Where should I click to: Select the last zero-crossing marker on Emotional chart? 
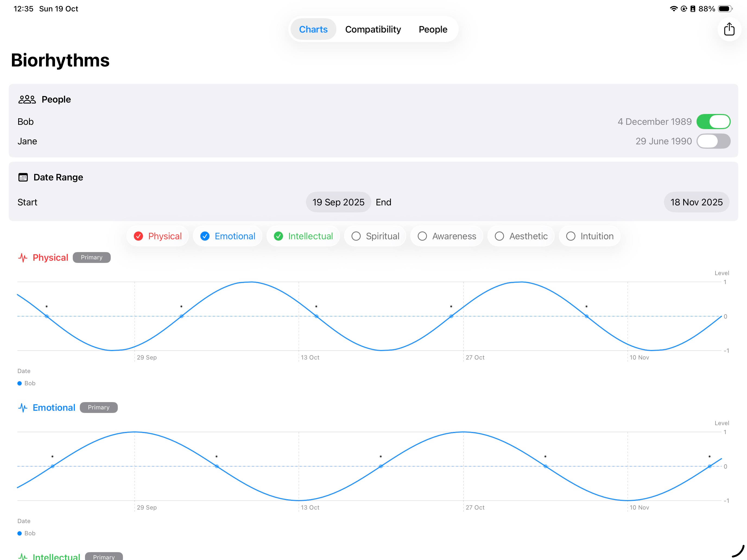click(x=710, y=466)
